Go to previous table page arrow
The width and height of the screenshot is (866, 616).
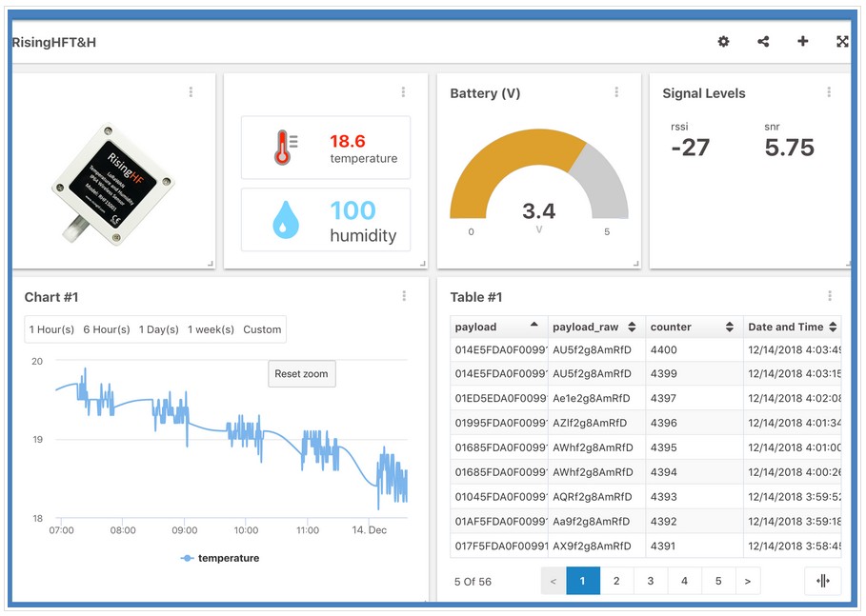[x=554, y=581]
